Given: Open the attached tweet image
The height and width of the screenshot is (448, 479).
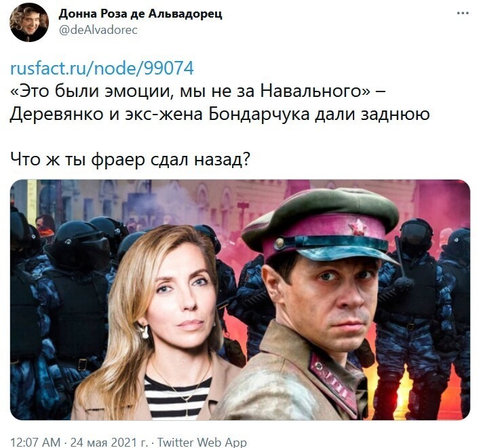Looking at the screenshot, I should (240, 300).
